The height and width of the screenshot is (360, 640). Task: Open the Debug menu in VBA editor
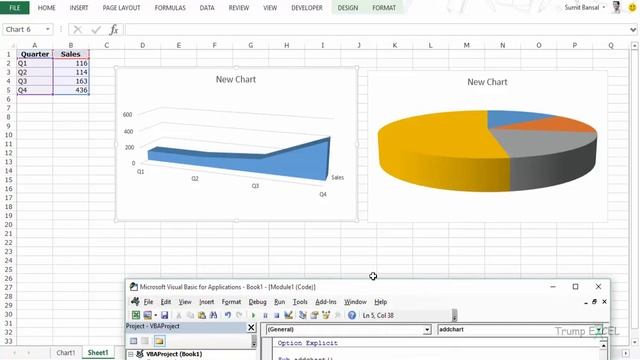point(258,302)
